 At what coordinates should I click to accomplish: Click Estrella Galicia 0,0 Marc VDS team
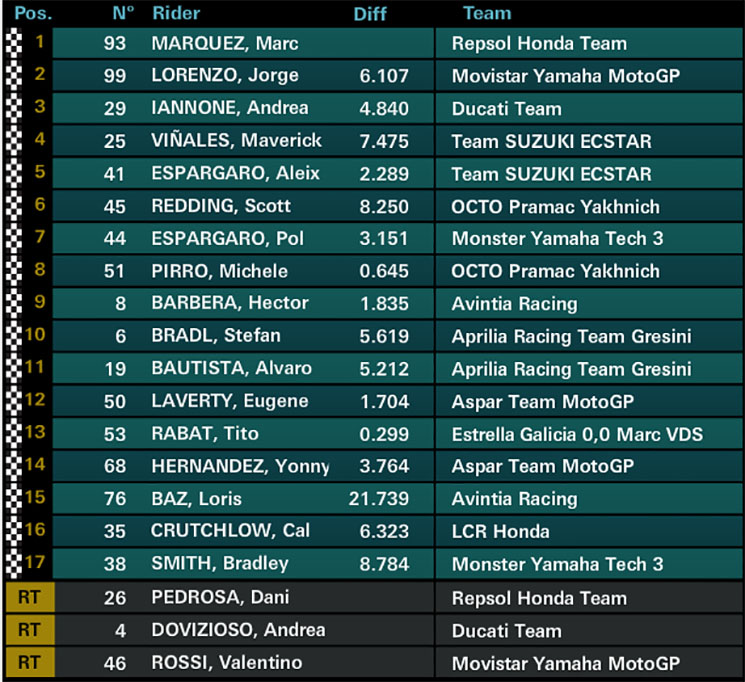[x=577, y=434]
